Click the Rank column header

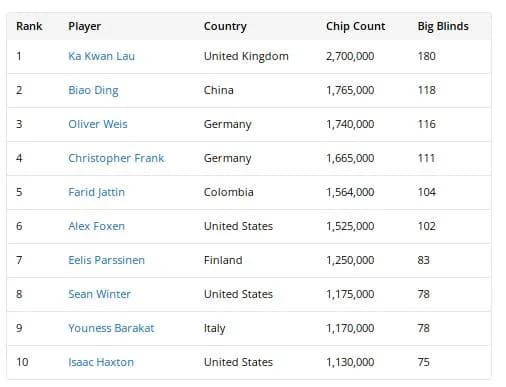29,26
